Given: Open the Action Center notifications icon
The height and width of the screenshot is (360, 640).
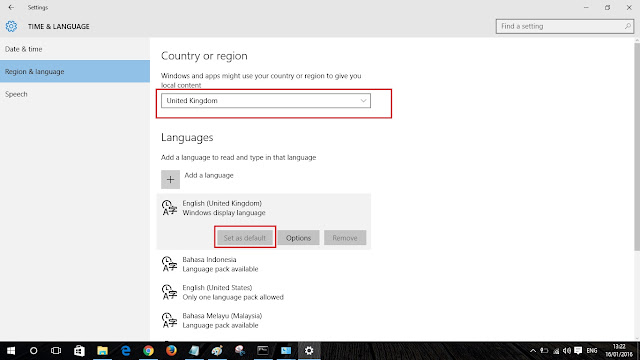Looking at the screenshot, I should [578, 351].
